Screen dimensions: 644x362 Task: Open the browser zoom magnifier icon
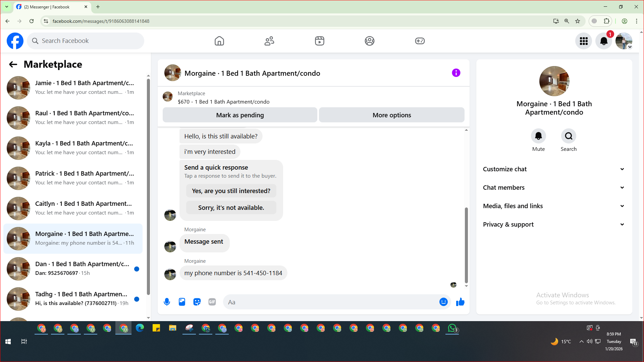coord(567,21)
